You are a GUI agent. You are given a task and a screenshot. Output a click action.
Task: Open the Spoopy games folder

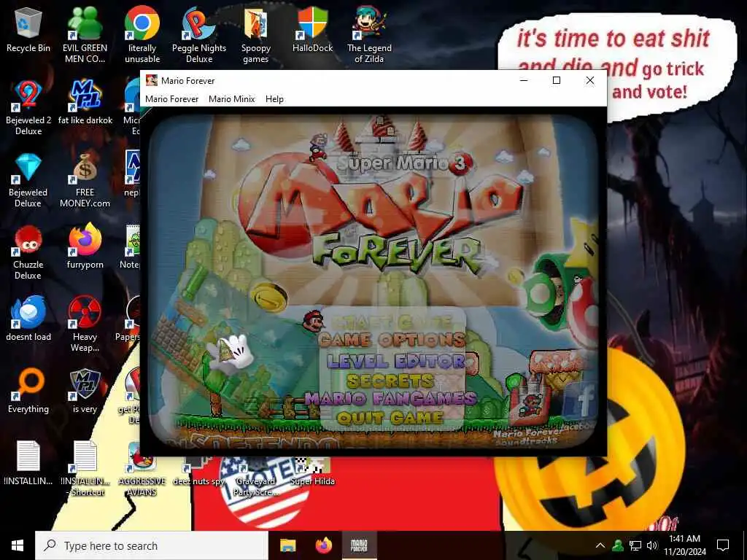point(256,34)
